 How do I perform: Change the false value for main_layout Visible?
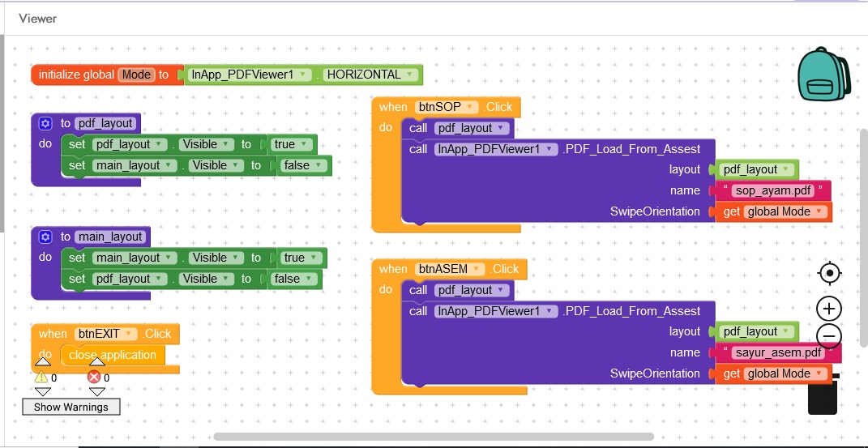pyautogui.click(x=305, y=165)
